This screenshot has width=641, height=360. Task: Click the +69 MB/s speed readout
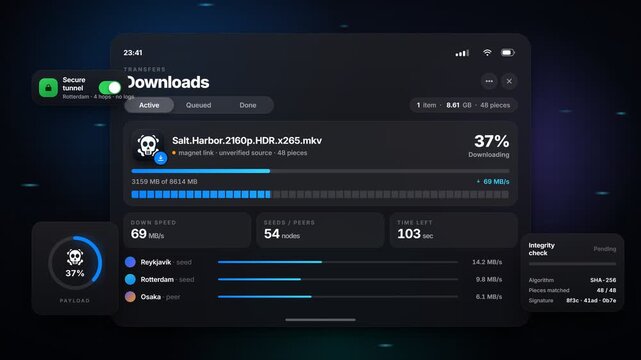(493, 181)
